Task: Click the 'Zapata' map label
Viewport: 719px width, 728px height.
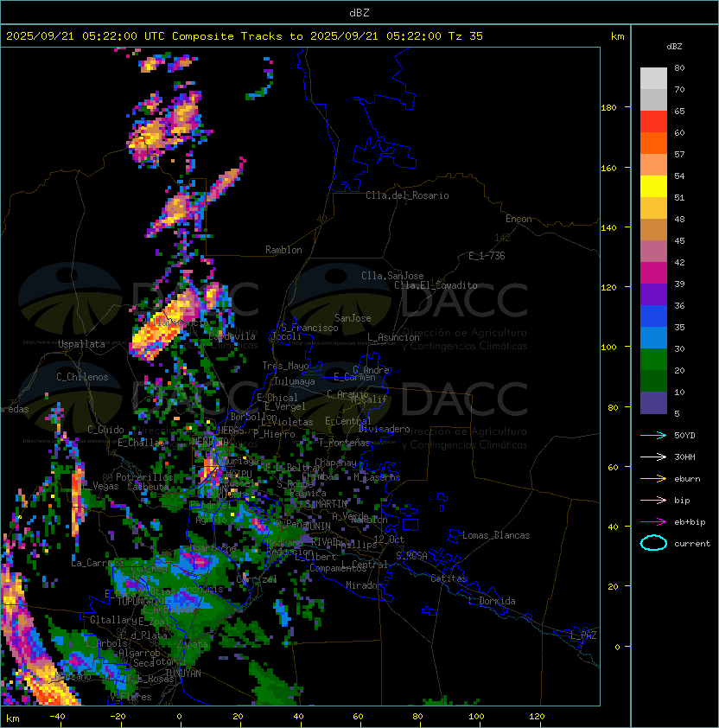Action: click(192, 644)
